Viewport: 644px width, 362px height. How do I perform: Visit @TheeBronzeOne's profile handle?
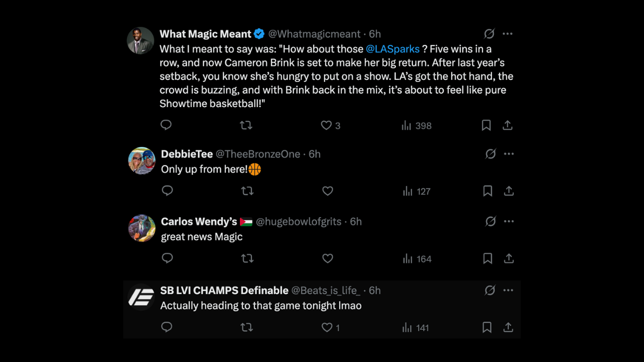(x=258, y=154)
